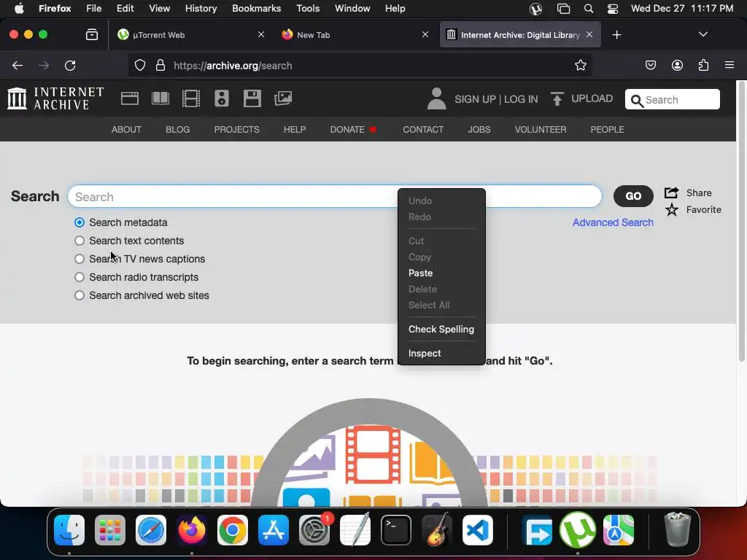This screenshot has width=747, height=560.
Task: Open the DONATE link in nav bar
Action: pos(353,130)
